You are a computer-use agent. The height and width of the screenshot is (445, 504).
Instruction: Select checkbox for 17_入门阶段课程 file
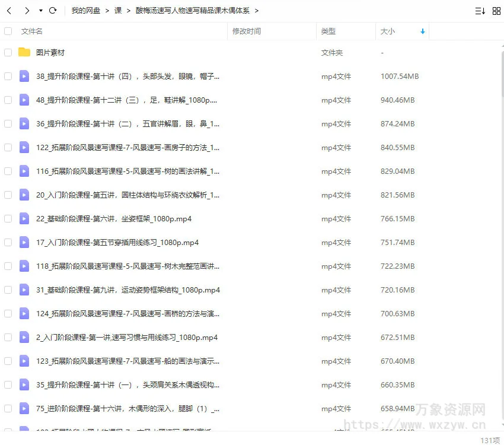tap(8, 242)
